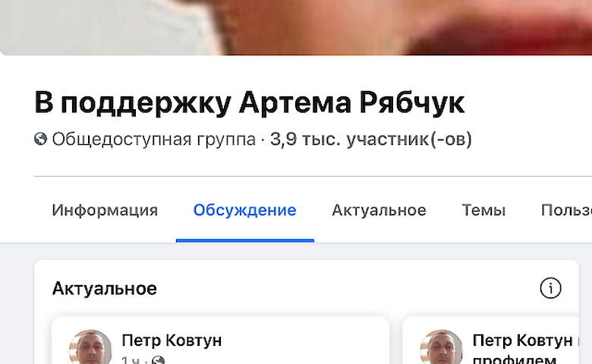Open Петр Ковтун avatar in first featured card
592x364 pixels.
(90, 347)
